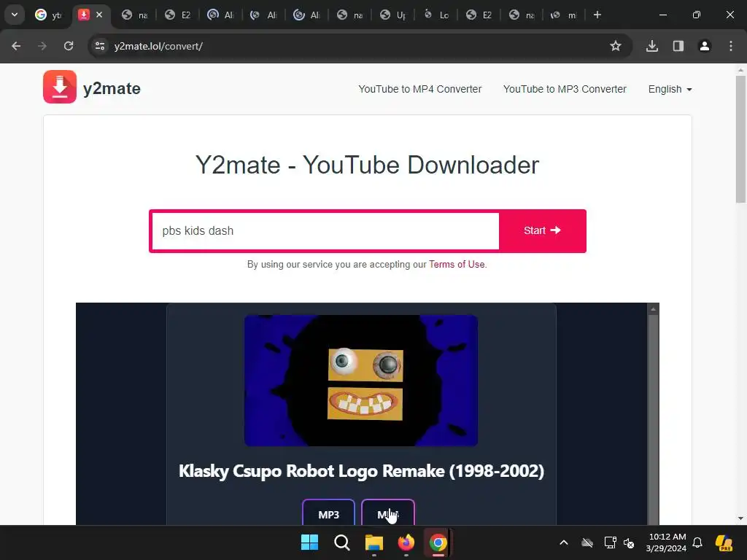Click the Klasky Csupo robot video thumbnail

coord(360,381)
